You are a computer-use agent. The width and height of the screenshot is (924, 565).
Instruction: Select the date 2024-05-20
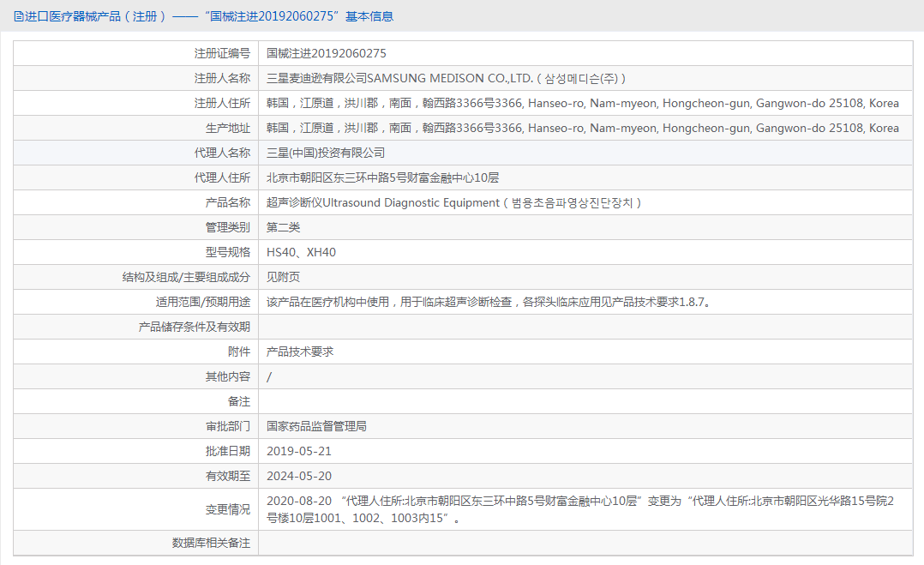pos(299,476)
